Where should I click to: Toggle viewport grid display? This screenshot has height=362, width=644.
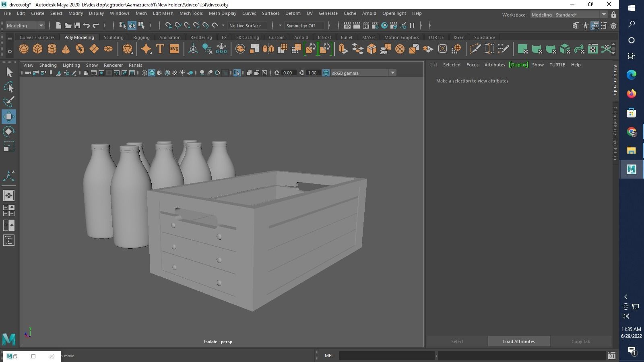point(86,73)
